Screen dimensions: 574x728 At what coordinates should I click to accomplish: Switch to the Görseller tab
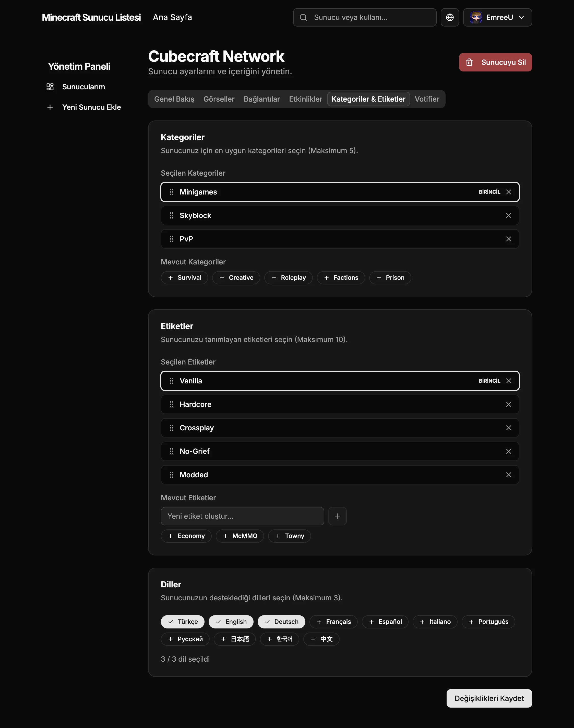[x=219, y=99]
